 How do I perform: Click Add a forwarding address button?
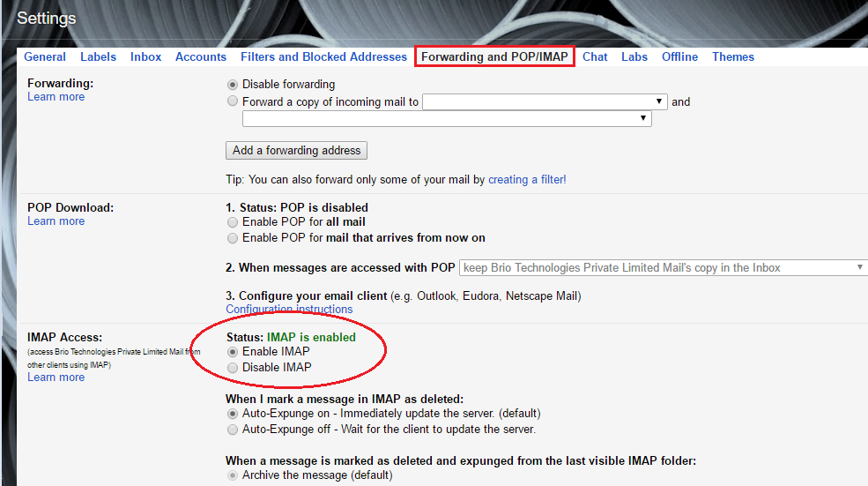tap(296, 150)
